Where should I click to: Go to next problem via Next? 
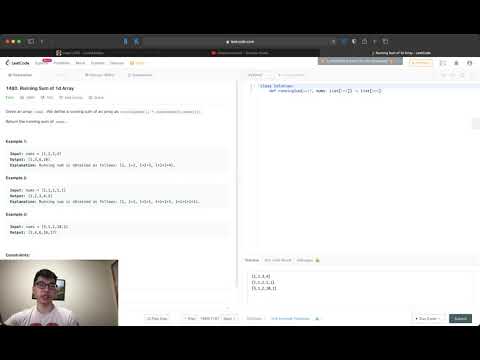(x=230, y=318)
